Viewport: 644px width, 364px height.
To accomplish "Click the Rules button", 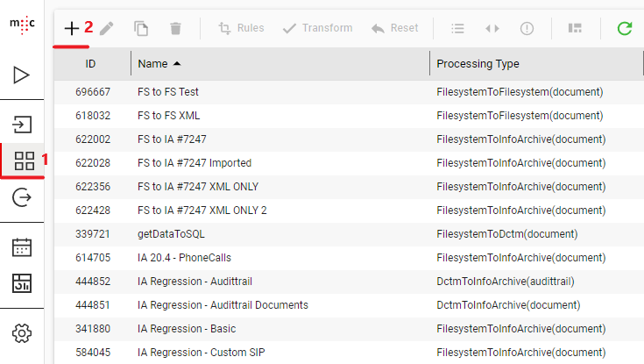I will [x=241, y=28].
